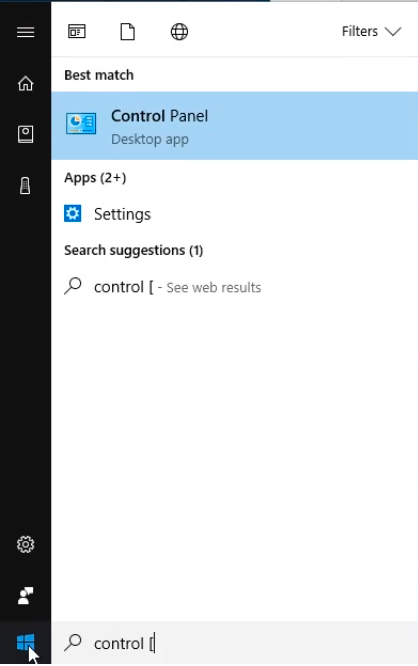Filter results by Web globe icon
This screenshot has width=418, height=666.
pos(179,31)
